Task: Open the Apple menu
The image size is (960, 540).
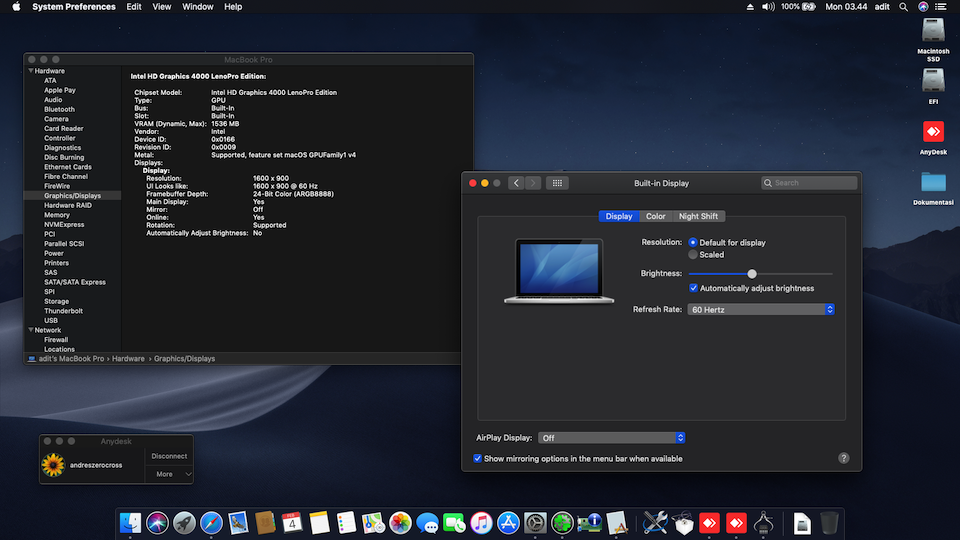Action: pos(16,7)
